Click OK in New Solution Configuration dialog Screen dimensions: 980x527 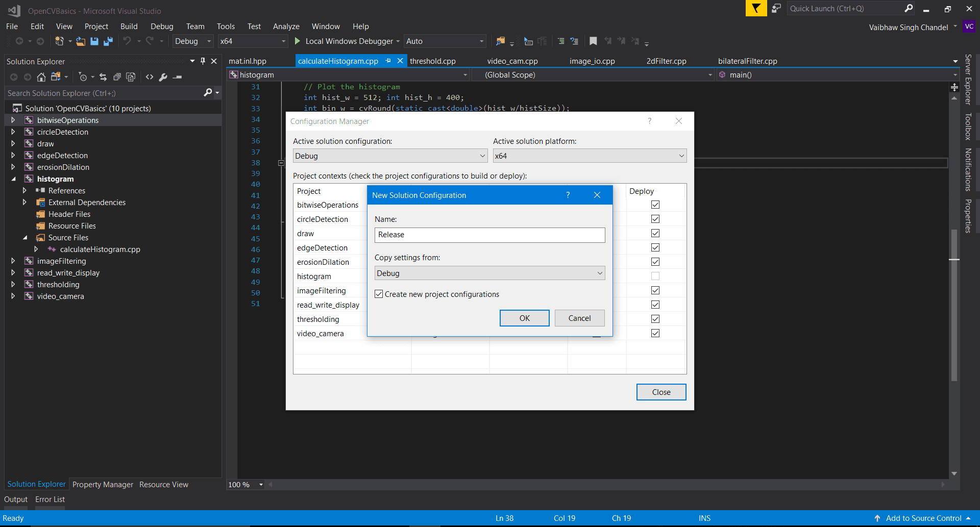coord(524,318)
